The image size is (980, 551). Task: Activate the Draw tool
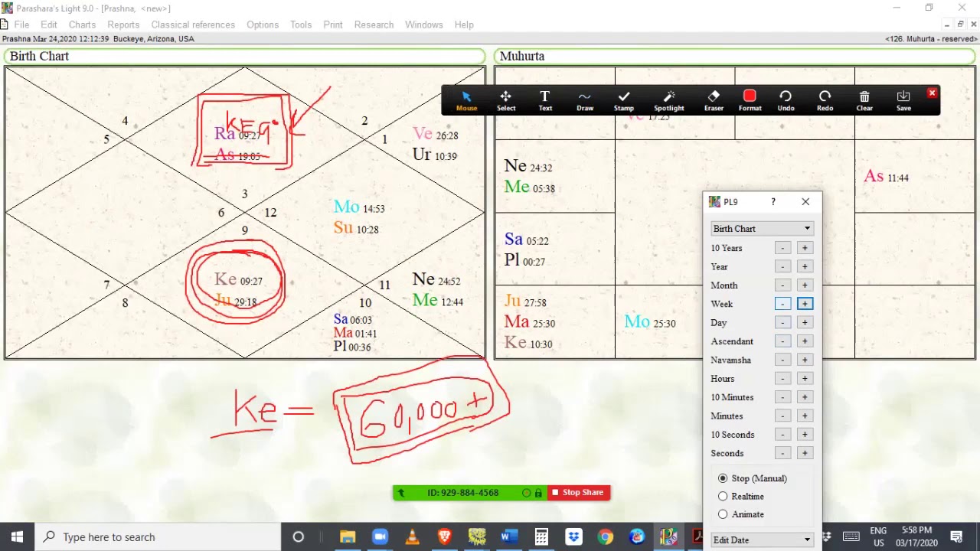(x=585, y=100)
